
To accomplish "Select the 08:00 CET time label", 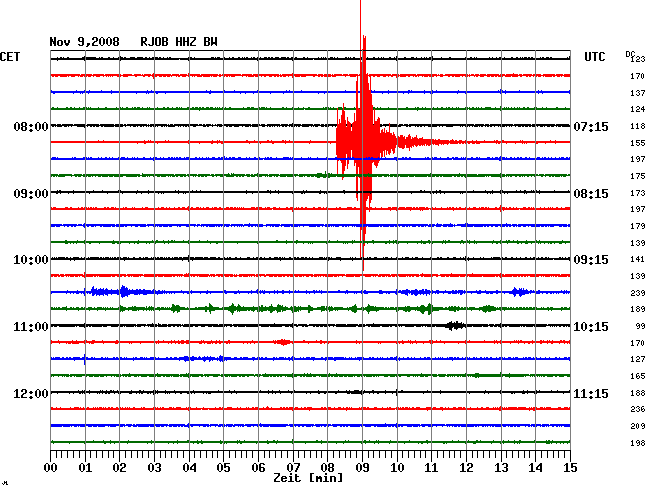I will click(x=31, y=126).
